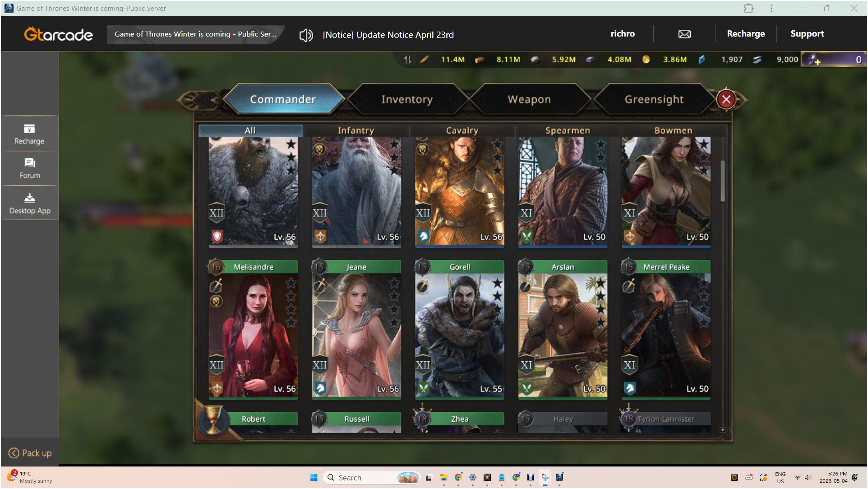Open Support in the top bar

pos(807,34)
